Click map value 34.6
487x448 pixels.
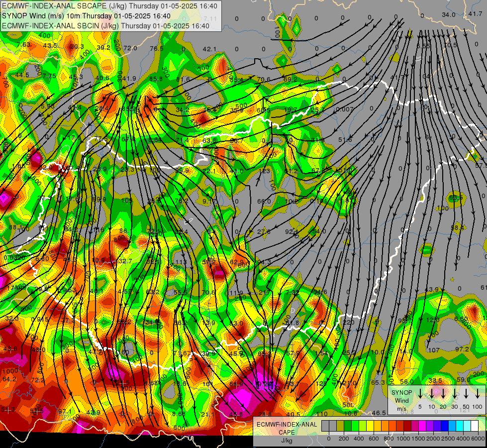point(320,292)
